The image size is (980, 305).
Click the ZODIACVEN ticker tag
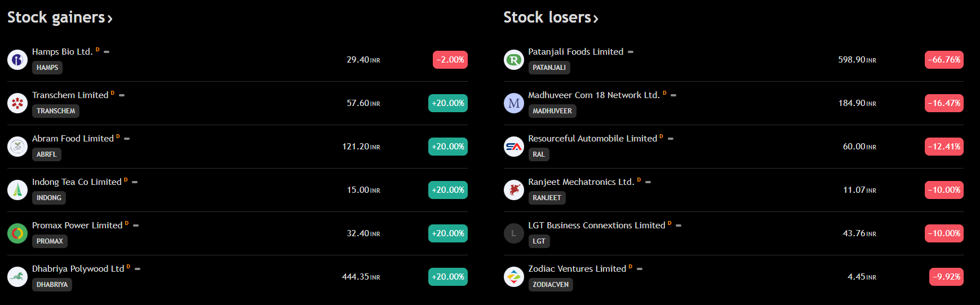click(x=551, y=285)
